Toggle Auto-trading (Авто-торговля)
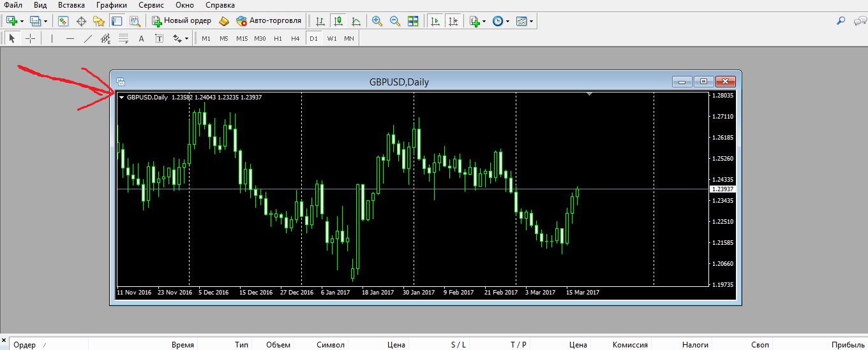This screenshot has width=868, height=350. click(269, 20)
